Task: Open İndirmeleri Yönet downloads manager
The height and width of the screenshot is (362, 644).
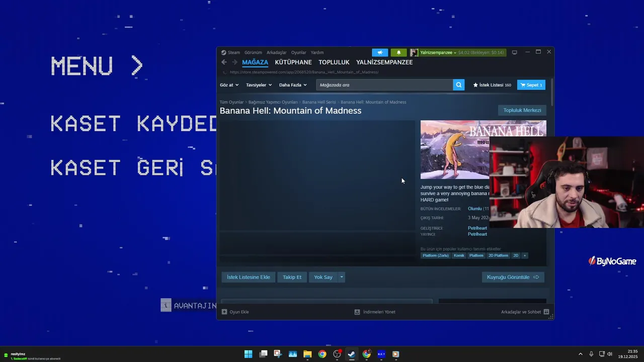Action: click(375, 312)
